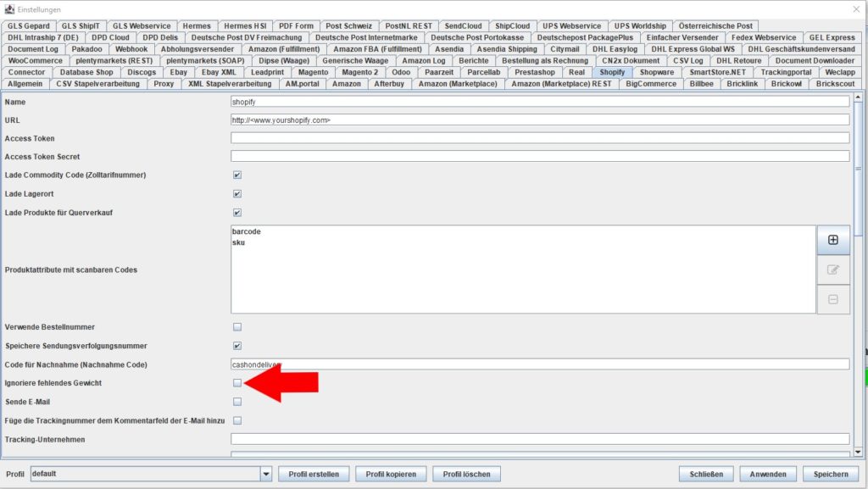Click the Schließen button

click(x=706, y=474)
